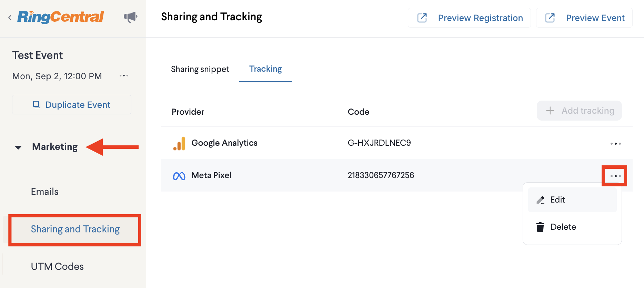Select the Tracking tab
The image size is (644, 288).
[x=265, y=69]
